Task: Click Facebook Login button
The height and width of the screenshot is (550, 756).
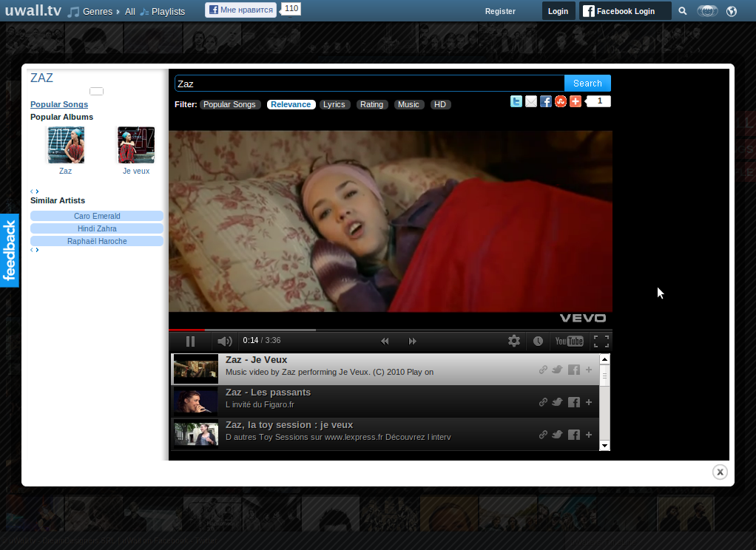Action: [625, 11]
